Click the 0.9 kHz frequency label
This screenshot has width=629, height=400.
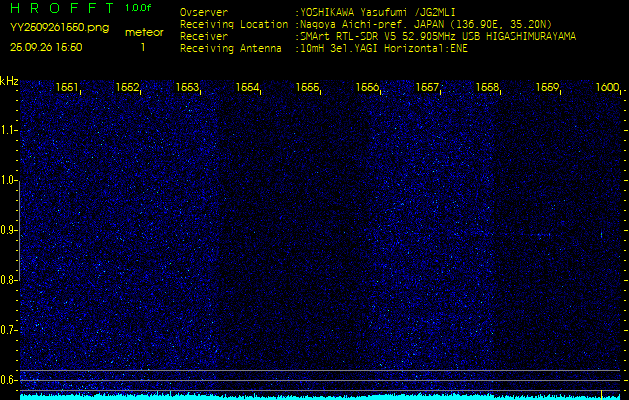click(x=8, y=230)
